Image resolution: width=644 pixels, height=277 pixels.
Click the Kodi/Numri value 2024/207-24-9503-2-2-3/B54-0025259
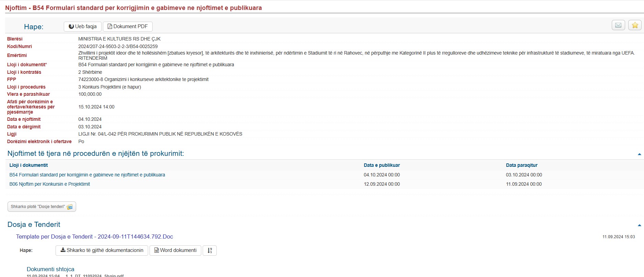tap(118, 46)
